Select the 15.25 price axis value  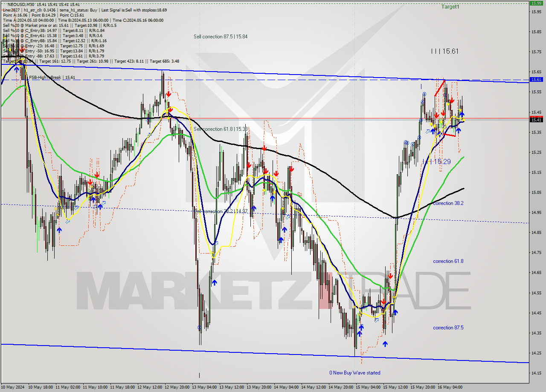(x=536, y=152)
